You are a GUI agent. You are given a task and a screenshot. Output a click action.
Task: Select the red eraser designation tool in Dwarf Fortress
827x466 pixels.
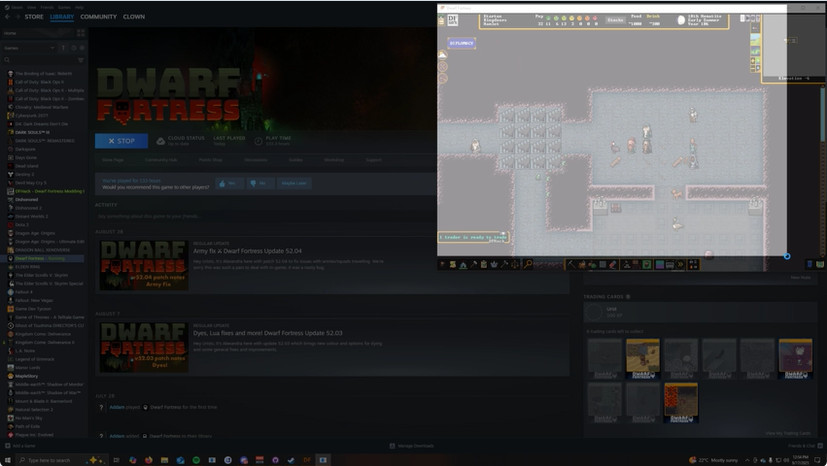click(612, 264)
